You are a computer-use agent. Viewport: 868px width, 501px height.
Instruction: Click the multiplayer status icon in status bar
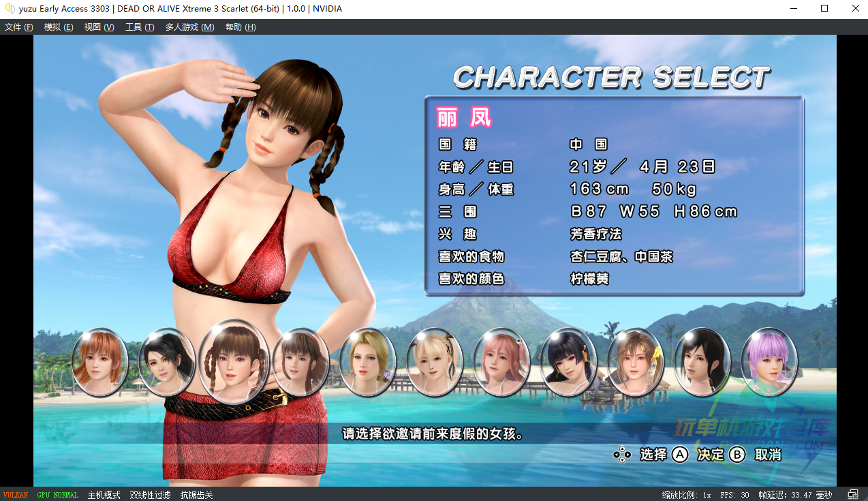(853, 495)
